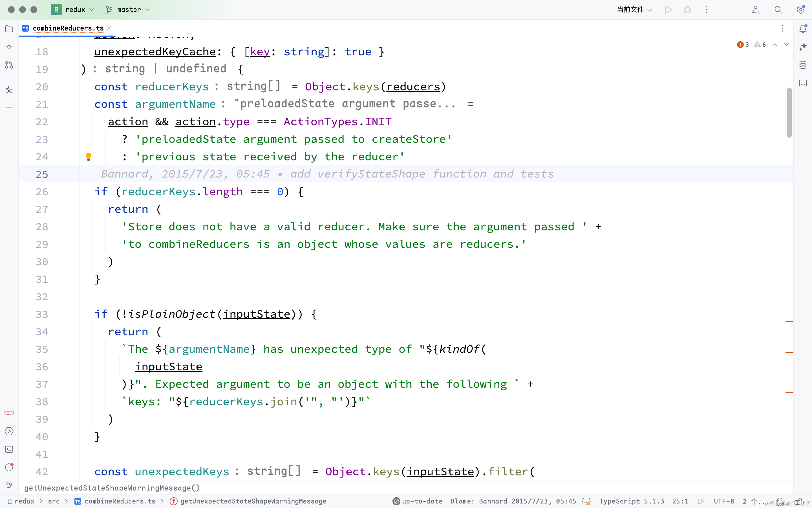Open the master branch dropdown

pos(128,10)
